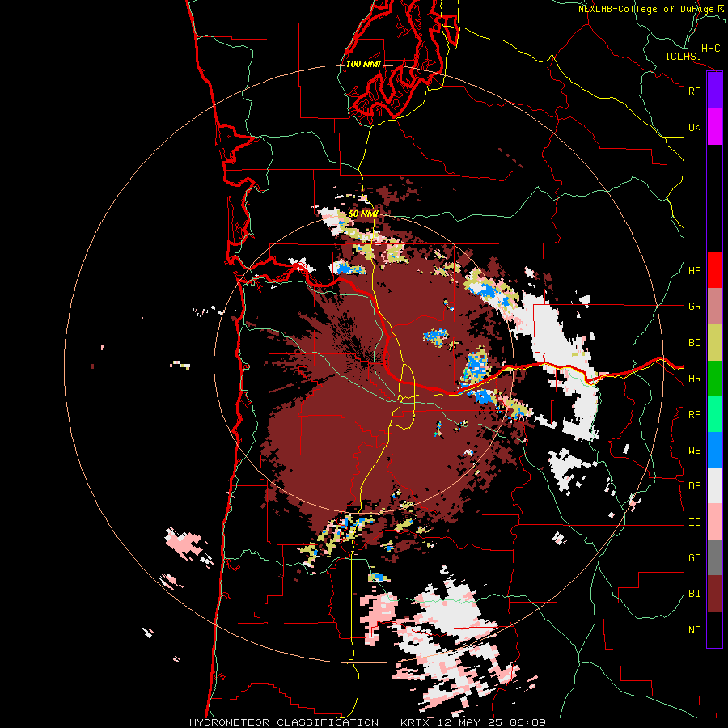Click the 100 NMI range ring label
The image size is (728, 728).
coord(363,64)
